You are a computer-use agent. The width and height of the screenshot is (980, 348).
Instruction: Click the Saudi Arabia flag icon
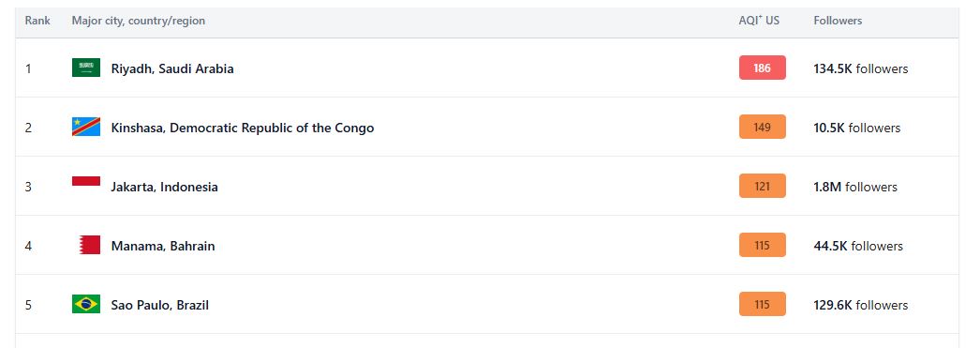tap(86, 68)
